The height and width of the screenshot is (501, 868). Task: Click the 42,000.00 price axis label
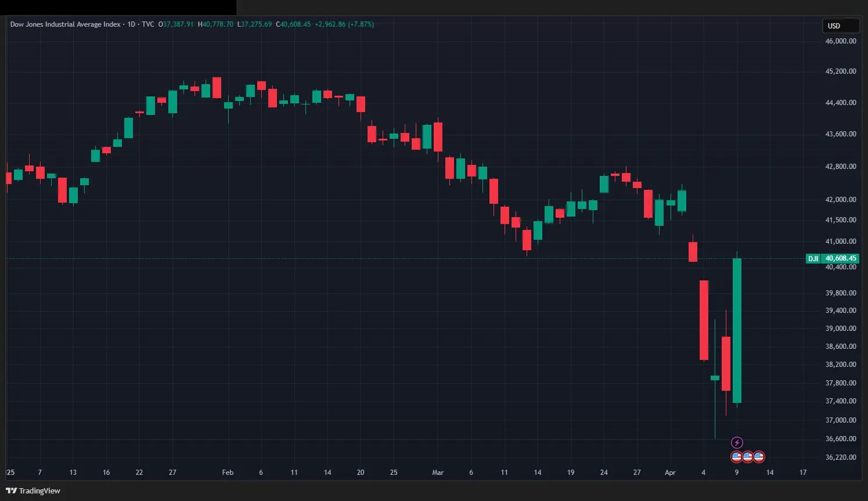click(x=841, y=200)
